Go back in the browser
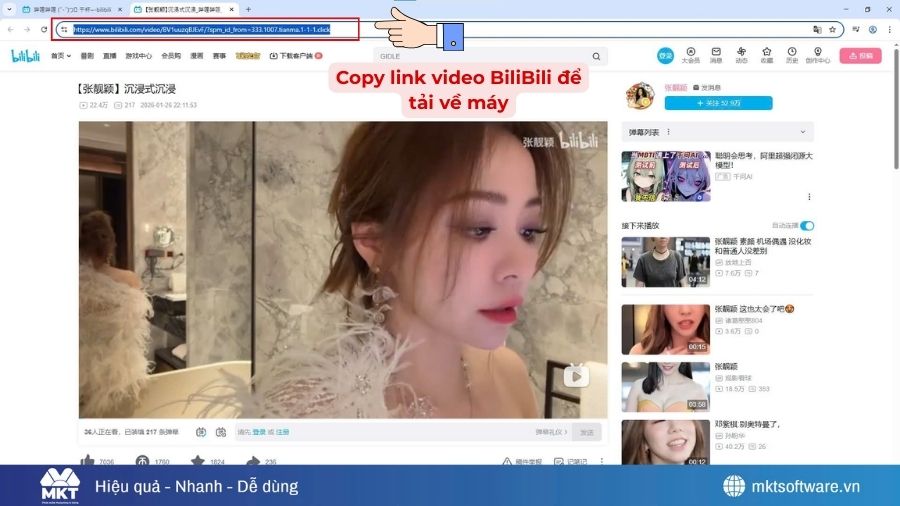Screen dimensions: 900x506 pos(11,29)
